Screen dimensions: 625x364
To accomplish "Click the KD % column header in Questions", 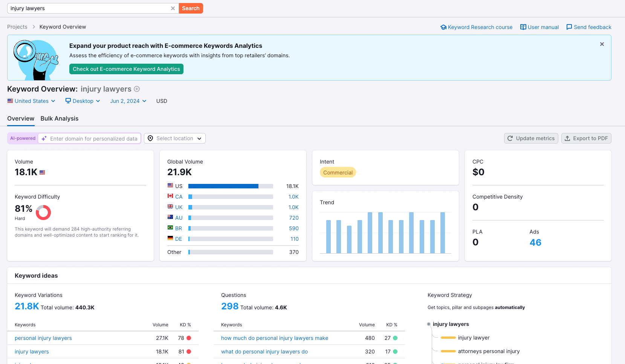I will pos(392,325).
